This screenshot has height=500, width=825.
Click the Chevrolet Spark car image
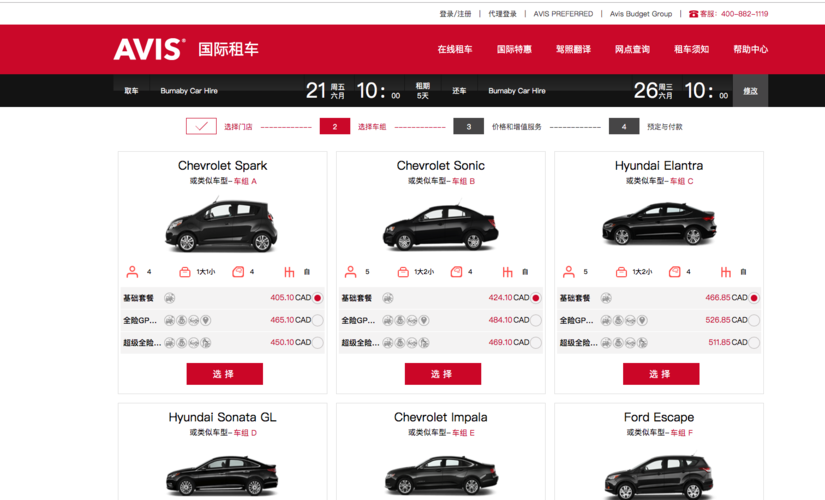(x=222, y=225)
